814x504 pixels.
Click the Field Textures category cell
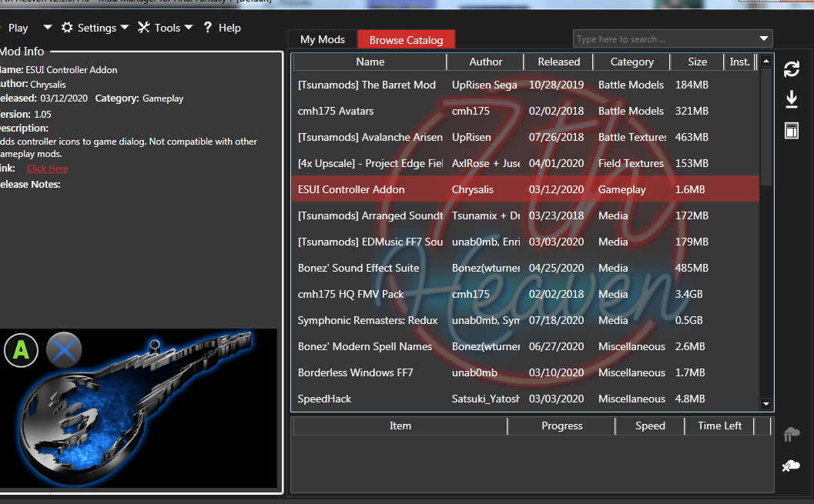631,163
